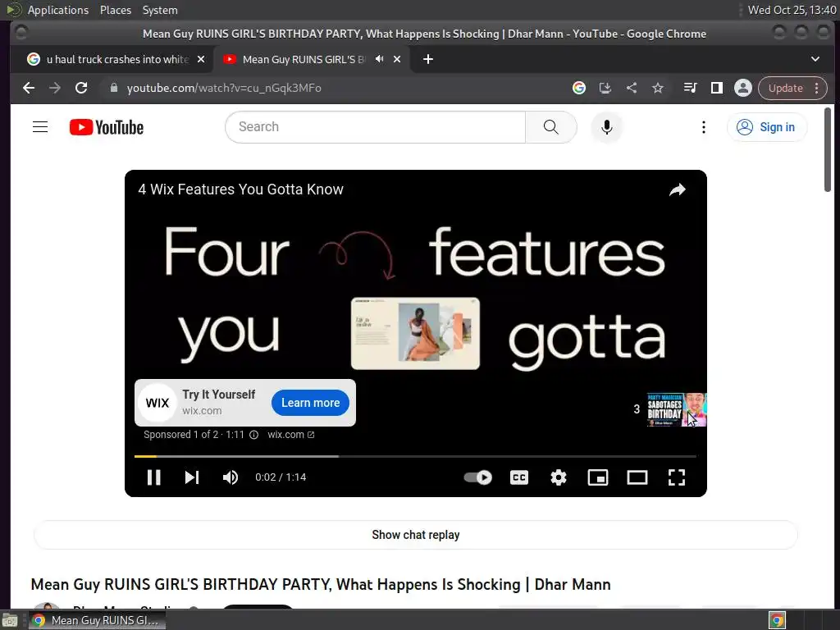The image size is (840, 630).
Task: Bookmark this tab with the star
Action: 658,88
